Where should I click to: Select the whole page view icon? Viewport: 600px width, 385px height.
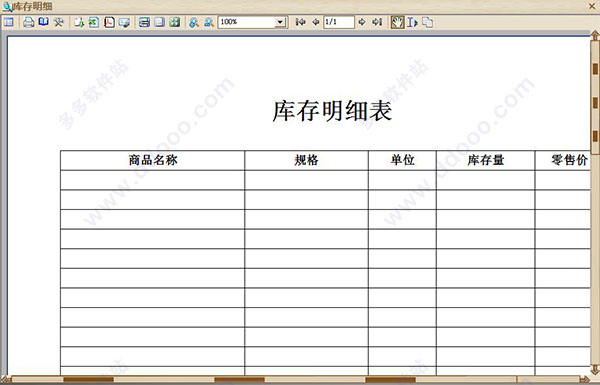pyautogui.click(x=159, y=22)
